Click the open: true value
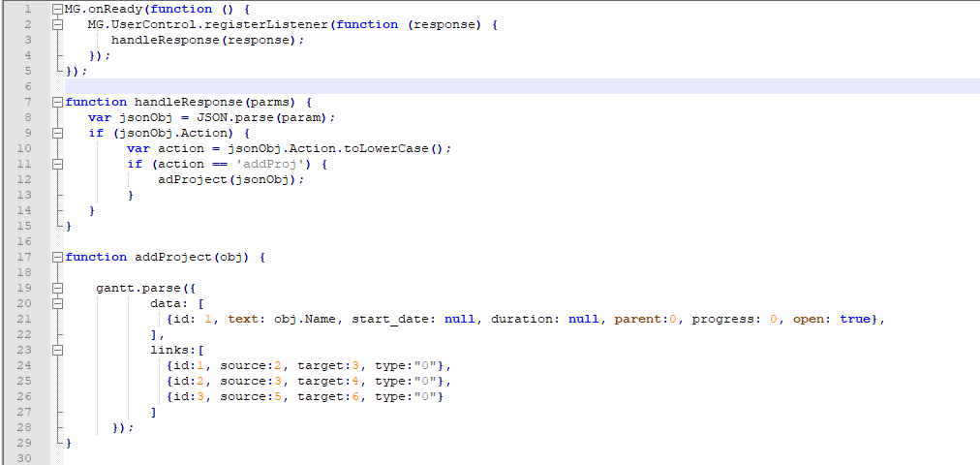 pos(831,319)
